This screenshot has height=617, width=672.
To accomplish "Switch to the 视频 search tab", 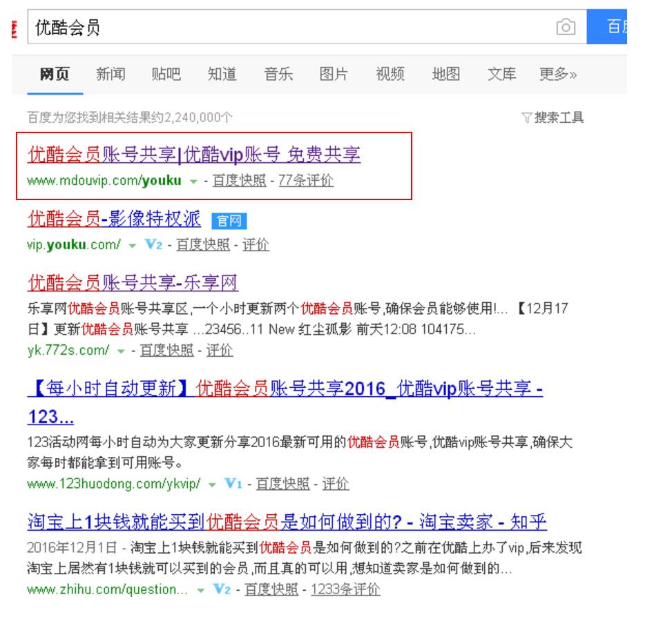I will (x=391, y=74).
